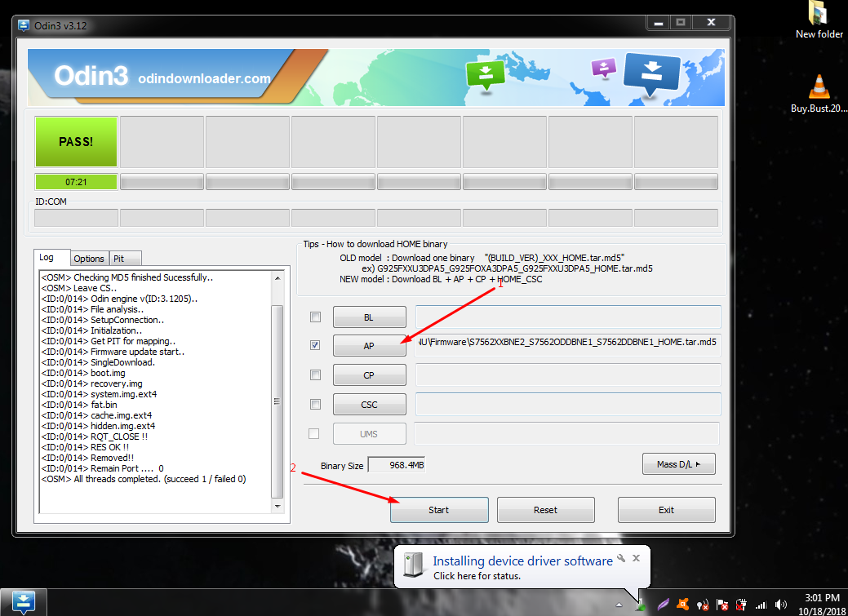Click the power plug tray icon
Image resolution: width=848 pixels, height=616 pixels.
741,605
